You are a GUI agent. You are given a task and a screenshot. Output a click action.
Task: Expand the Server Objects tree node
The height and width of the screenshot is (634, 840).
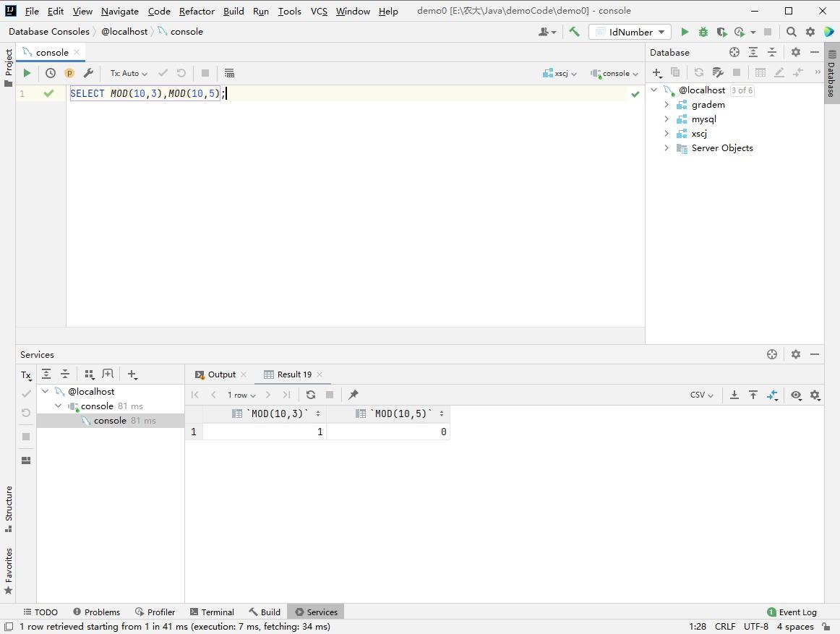pos(667,148)
